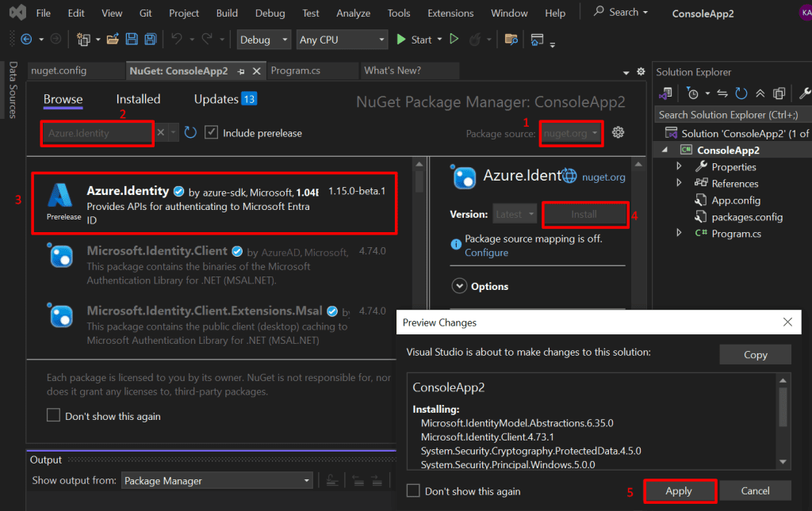Check Don't show this again in Preview Changes
The width and height of the screenshot is (812, 511).
pyautogui.click(x=413, y=491)
